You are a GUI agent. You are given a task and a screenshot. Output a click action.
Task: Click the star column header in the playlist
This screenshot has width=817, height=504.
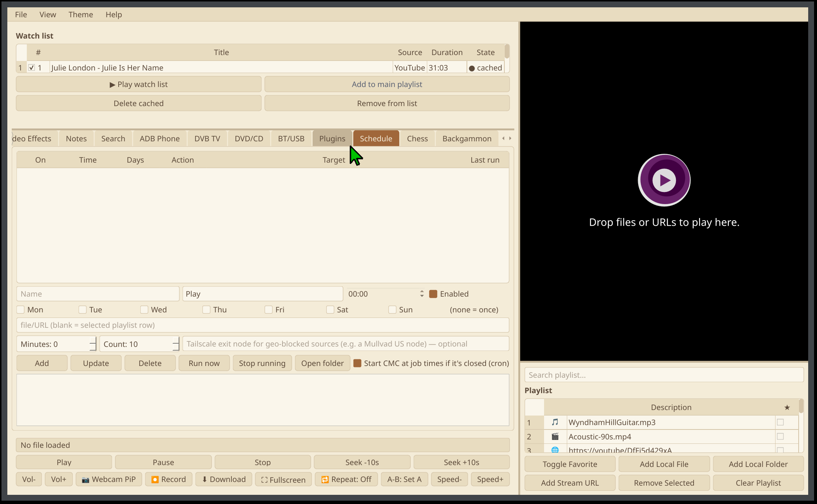[x=787, y=407]
